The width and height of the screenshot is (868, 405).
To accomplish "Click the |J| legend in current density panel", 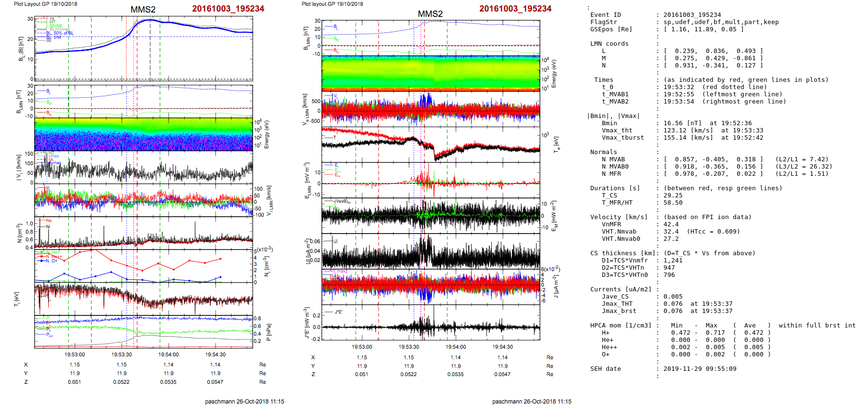I will click(x=335, y=241).
